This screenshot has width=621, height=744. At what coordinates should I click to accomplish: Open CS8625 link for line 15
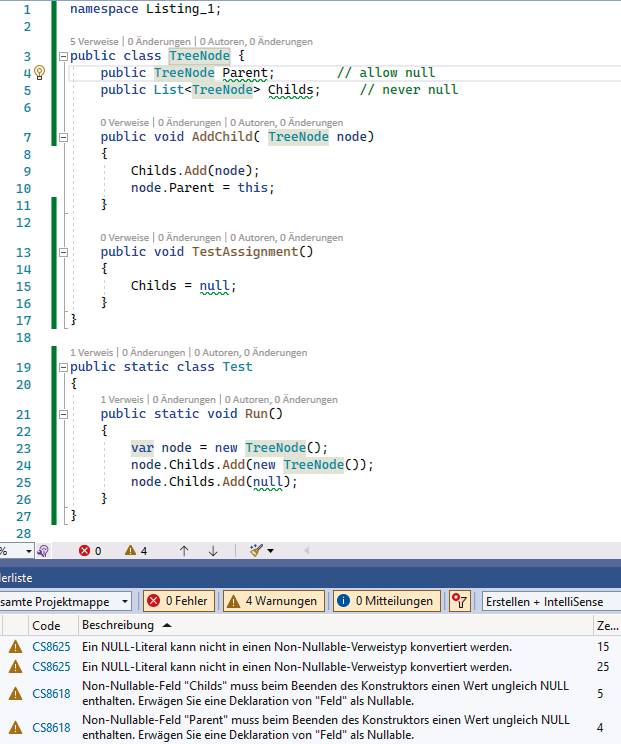point(51,647)
